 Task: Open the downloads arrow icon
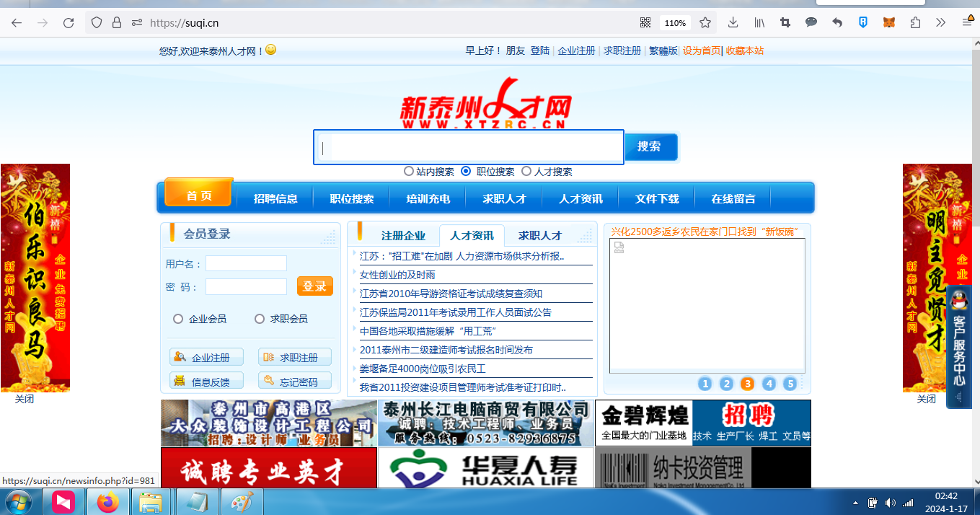[733, 22]
